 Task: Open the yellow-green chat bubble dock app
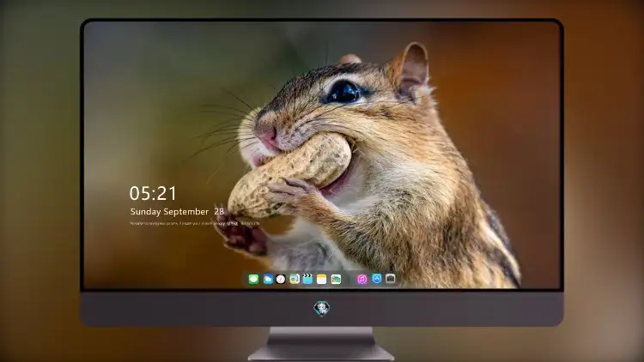[295, 279]
